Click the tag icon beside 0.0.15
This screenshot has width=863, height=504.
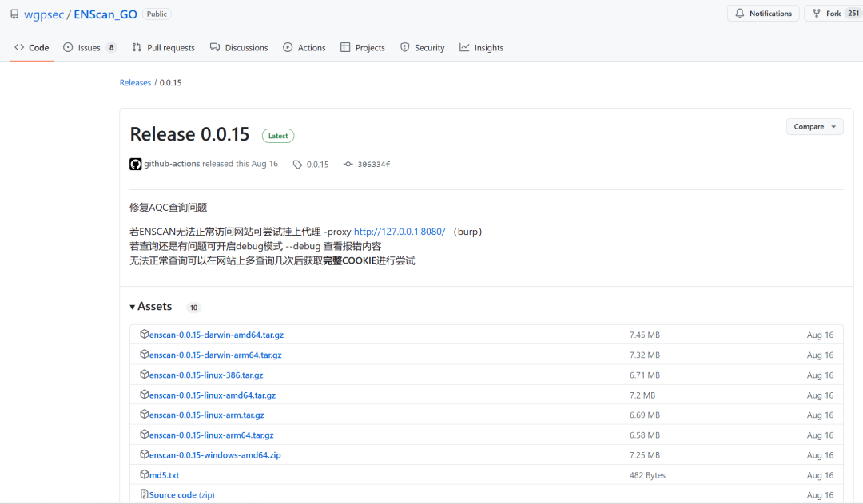298,165
